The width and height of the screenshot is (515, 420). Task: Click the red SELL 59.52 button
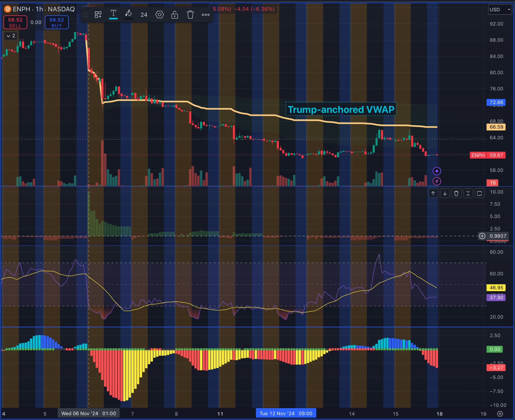coord(15,22)
